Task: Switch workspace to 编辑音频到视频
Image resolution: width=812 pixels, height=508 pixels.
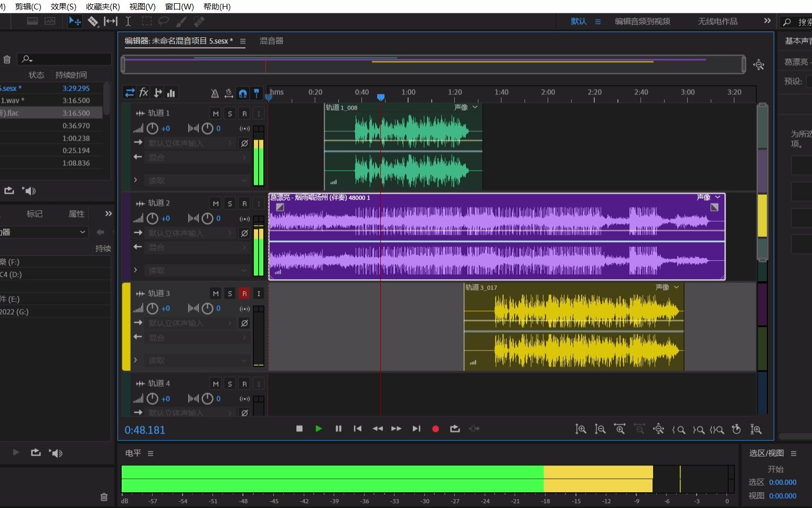Action: 643,22
